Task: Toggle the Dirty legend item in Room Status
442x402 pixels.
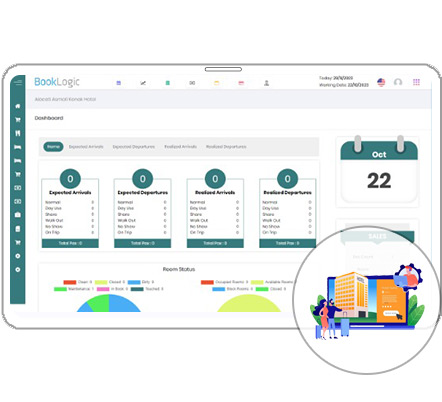Action: (x=141, y=282)
